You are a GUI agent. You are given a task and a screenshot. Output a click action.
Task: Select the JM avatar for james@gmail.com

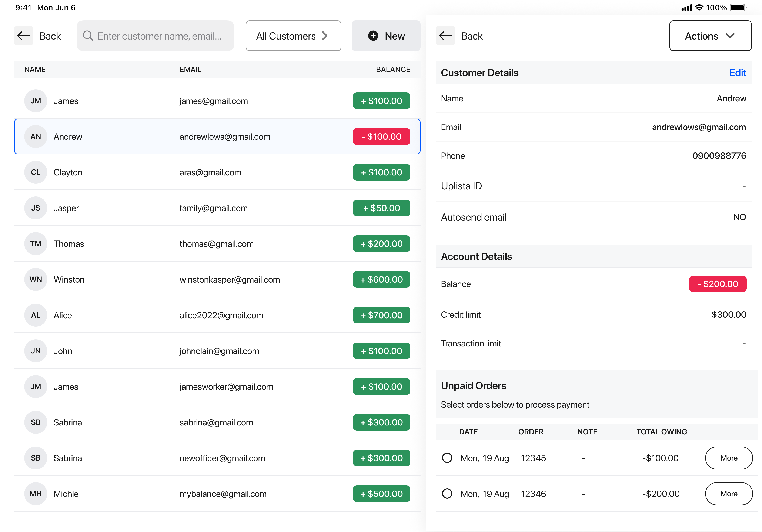click(x=36, y=101)
